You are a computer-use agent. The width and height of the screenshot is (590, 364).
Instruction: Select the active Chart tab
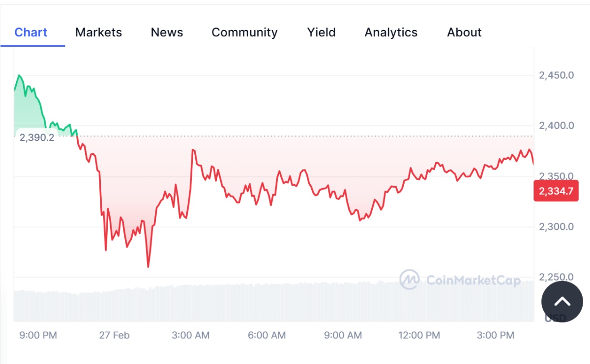(31, 32)
